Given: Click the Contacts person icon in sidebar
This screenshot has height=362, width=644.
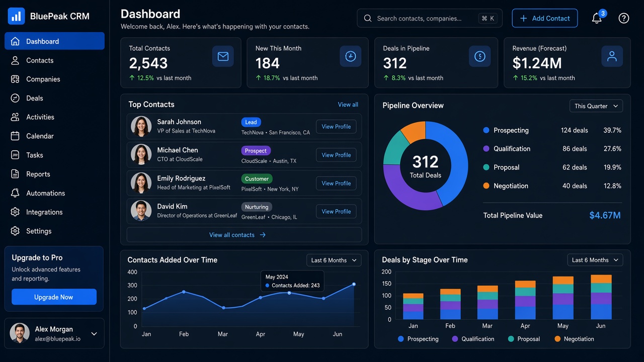Looking at the screenshot, I should click(x=15, y=60).
